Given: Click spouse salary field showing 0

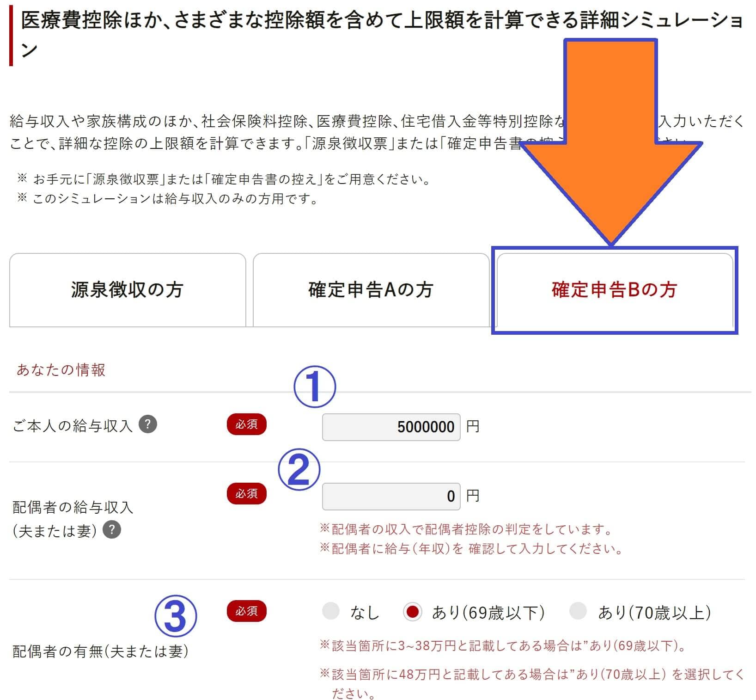Looking at the screenshot, I should (391, 496).
